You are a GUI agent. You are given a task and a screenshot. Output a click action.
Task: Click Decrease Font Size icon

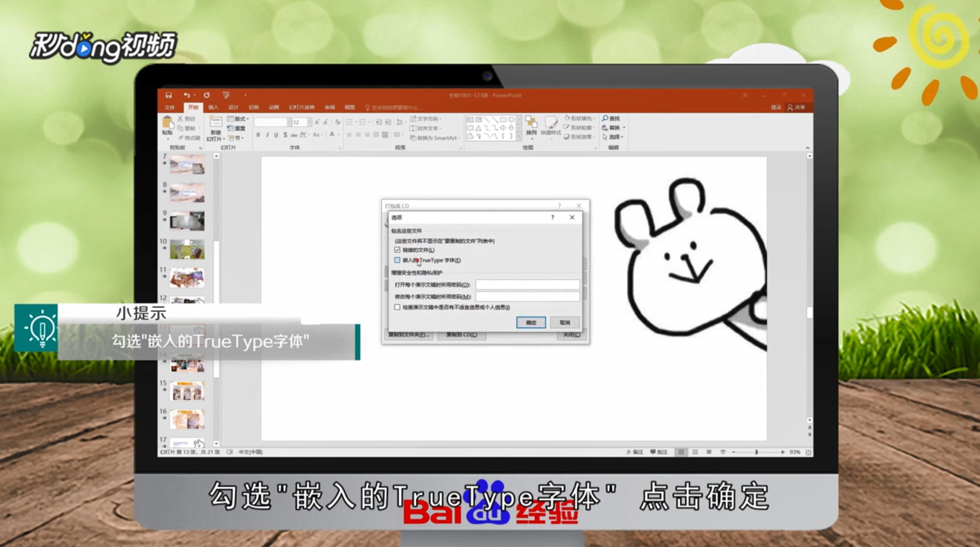pos(326,122)
